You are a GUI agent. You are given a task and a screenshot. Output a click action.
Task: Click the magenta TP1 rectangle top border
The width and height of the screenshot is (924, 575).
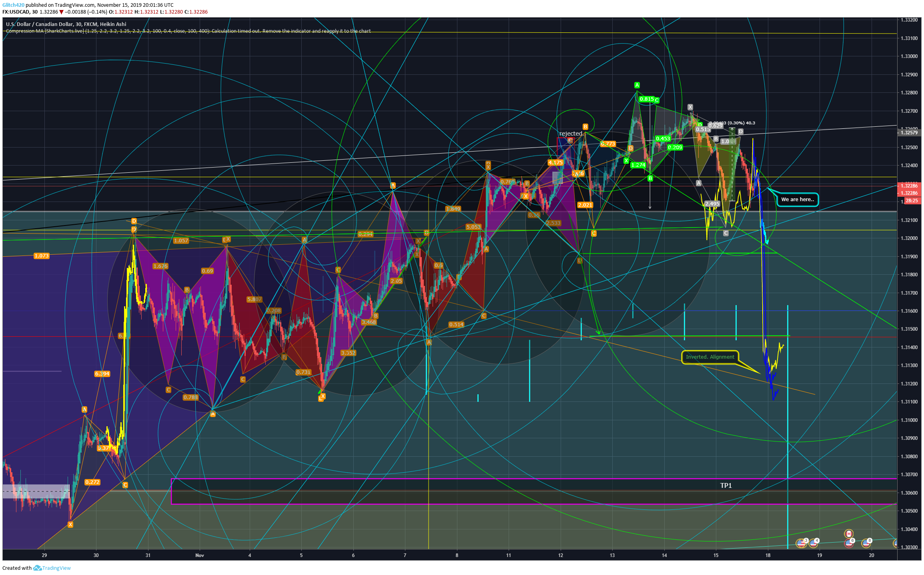pyautogui.click(x=534, y=479)
